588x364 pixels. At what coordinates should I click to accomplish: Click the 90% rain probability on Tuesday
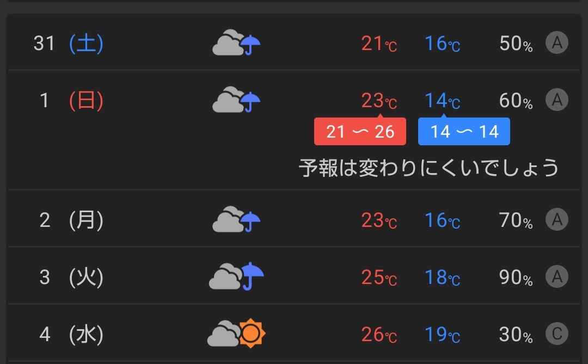(516, 277)
